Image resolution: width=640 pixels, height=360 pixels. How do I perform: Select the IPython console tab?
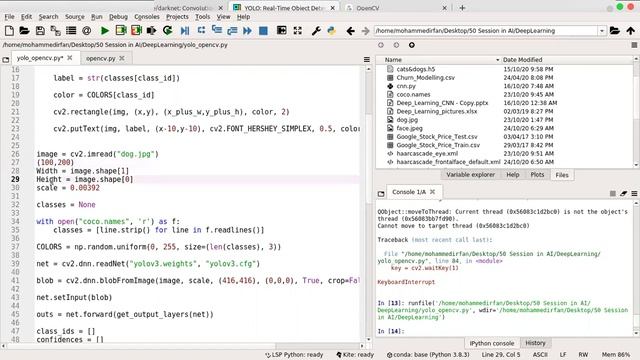click(x=492, y=343)
